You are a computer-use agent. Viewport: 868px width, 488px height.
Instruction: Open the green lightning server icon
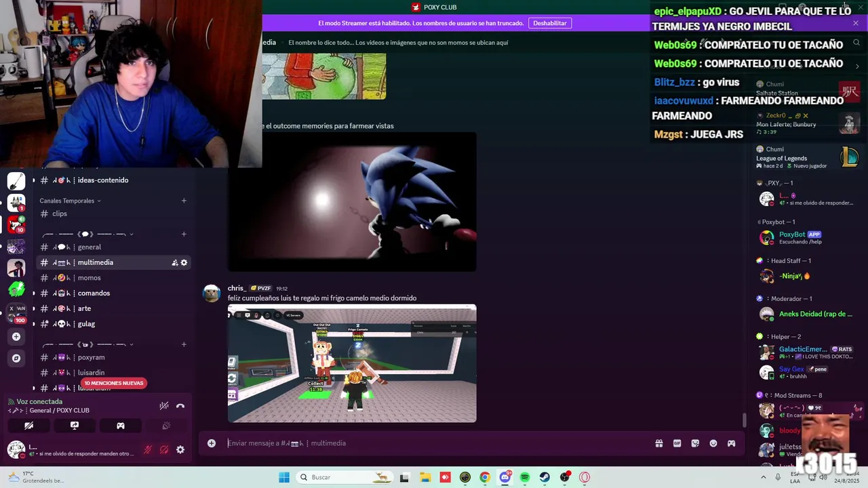point(16,289)
